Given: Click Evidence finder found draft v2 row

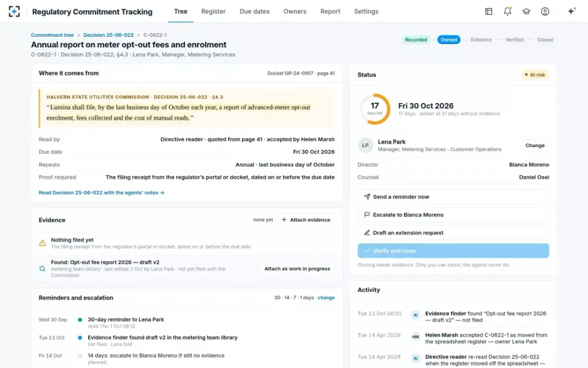Looking at the screenshot, I should pyautogui.click(x=163, y=338).
